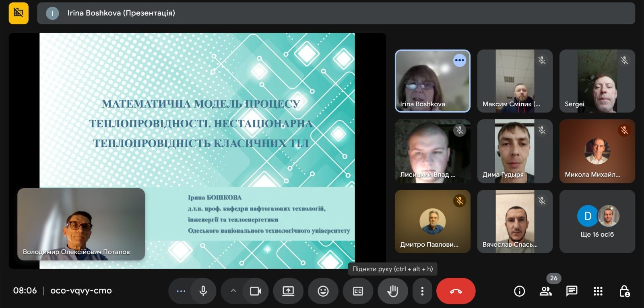Toggle closed captions CC button

pos(358,291)
